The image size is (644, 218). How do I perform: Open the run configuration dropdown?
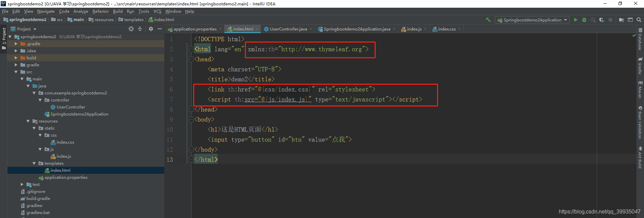(x=532, y=20)
